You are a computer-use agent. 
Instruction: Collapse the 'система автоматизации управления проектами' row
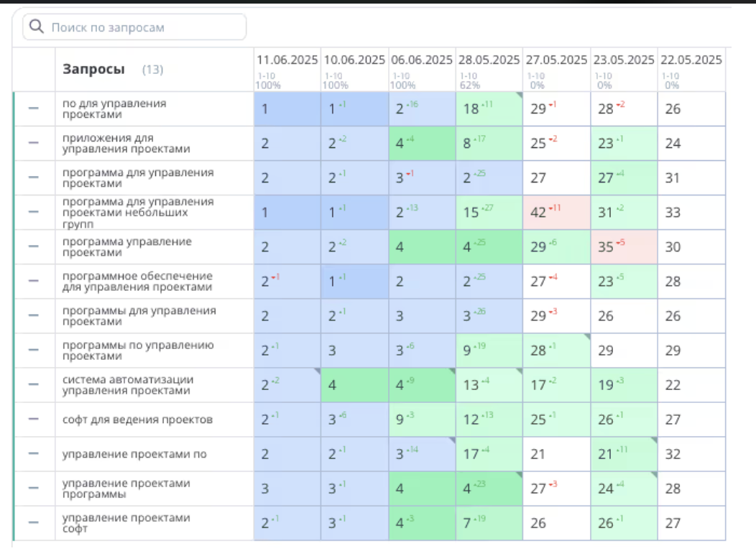point(33,385)
